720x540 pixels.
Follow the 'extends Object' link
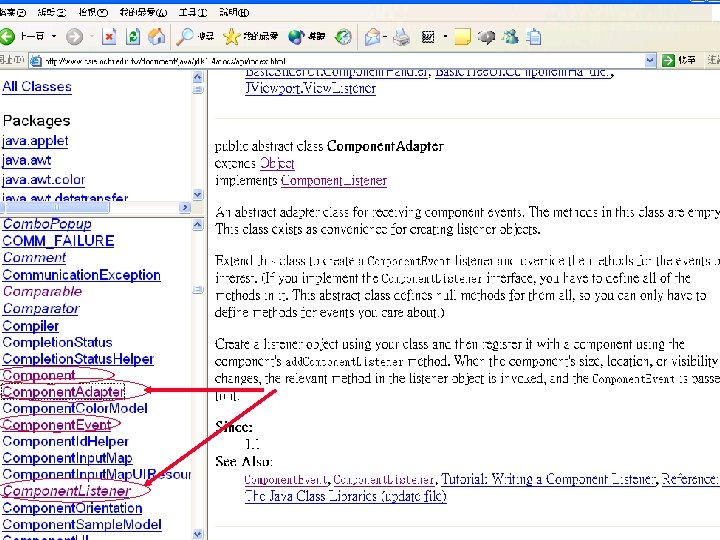coord(277,163)
